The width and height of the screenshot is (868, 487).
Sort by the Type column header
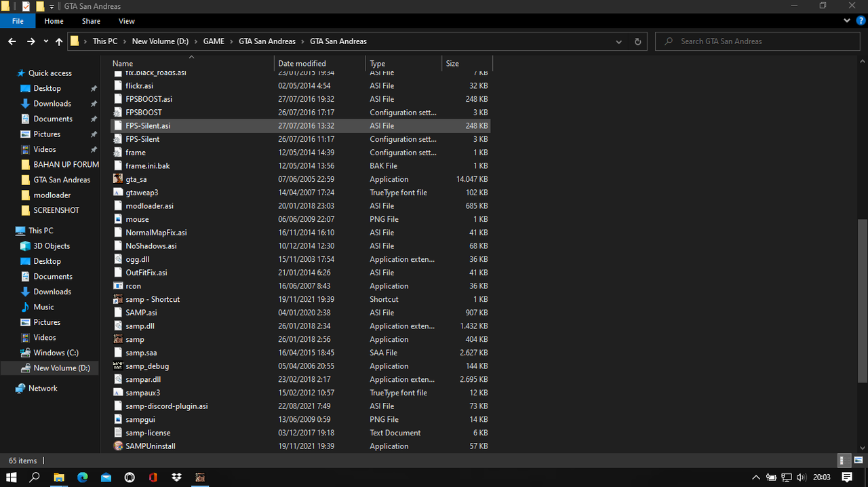tap(403, 64)
